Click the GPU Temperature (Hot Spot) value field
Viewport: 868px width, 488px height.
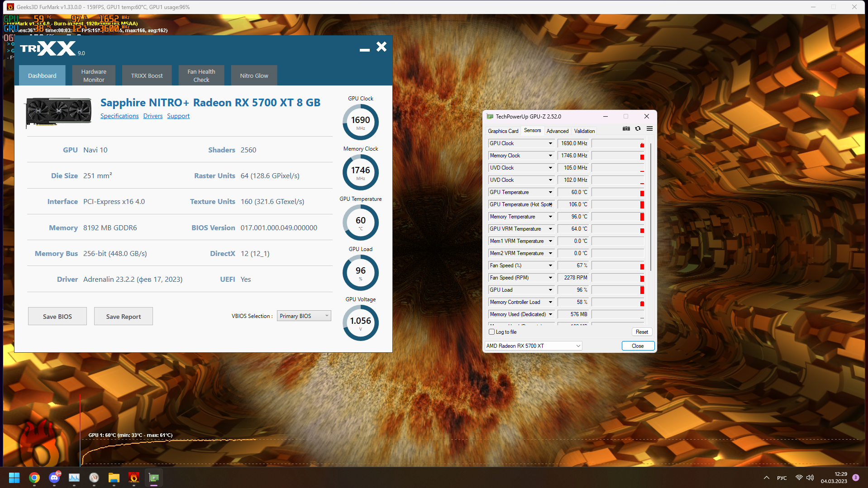point(573,204)
